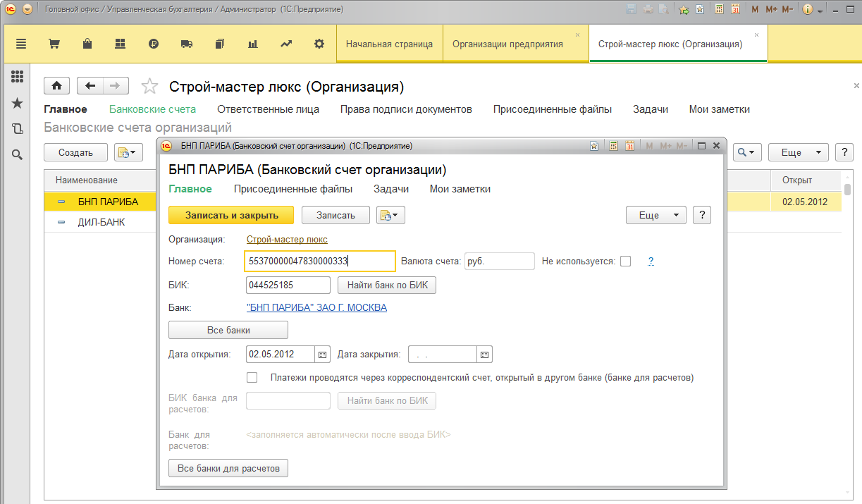Image resolution: width=862 pixels, height=504 pixels.
Task: Open 'Главное' section of the organization
Action: click(66, 109)
